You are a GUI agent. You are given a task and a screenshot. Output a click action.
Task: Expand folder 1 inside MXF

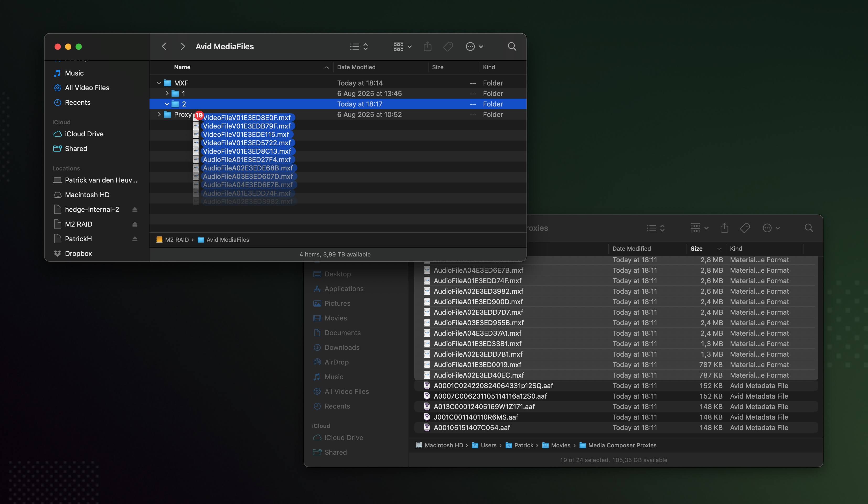167,93
